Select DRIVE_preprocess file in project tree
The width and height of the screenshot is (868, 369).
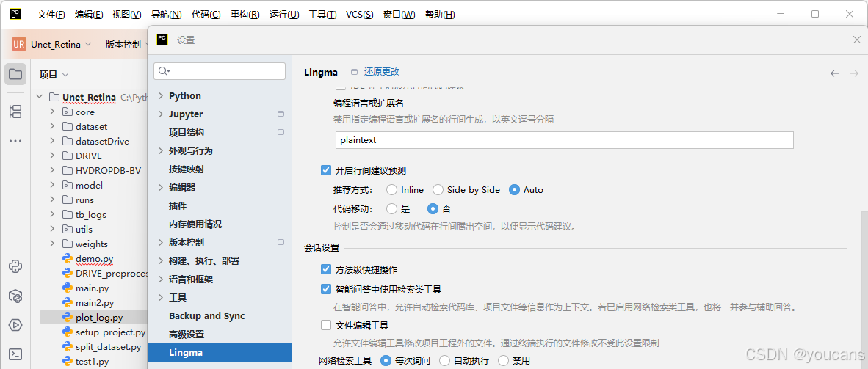[x=112, y=274]
